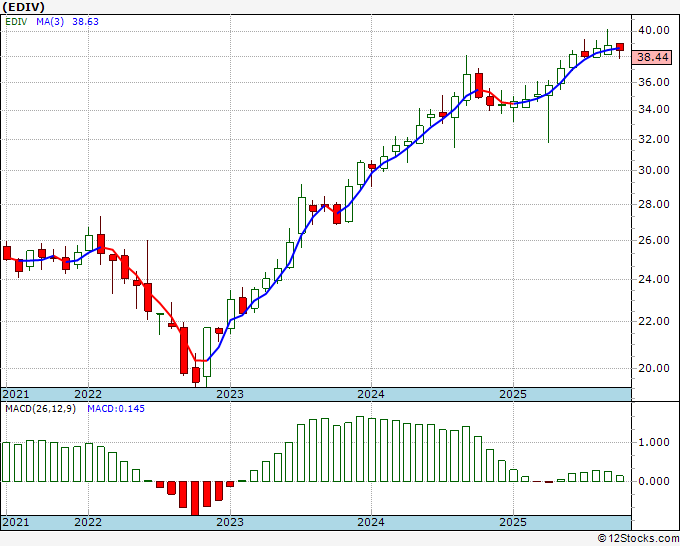680x546 pixels.
Task: Click 2021 on the MACD timeline
Action: tap(16, 522)
